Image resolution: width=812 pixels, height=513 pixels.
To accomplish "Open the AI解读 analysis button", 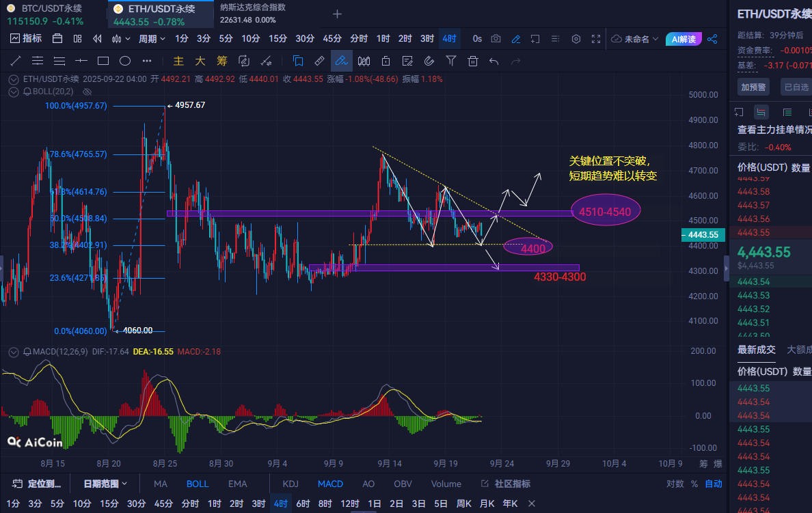I will [x=684, y=39].
